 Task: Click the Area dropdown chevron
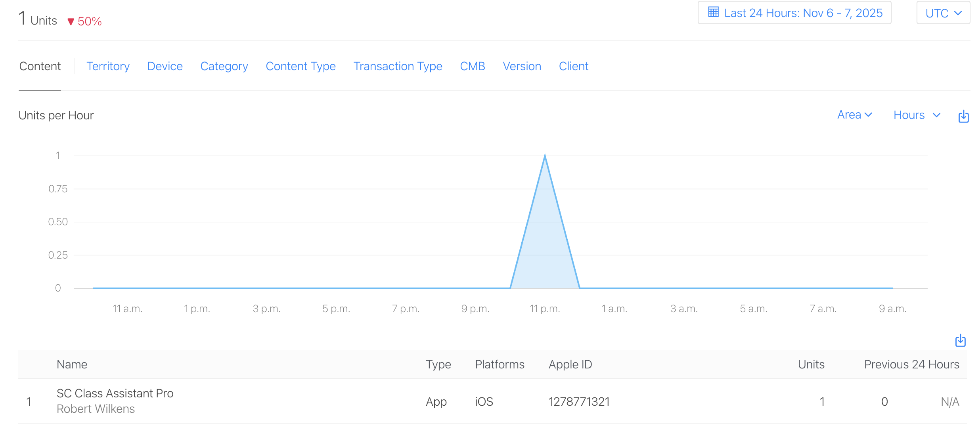coord(869,115)
